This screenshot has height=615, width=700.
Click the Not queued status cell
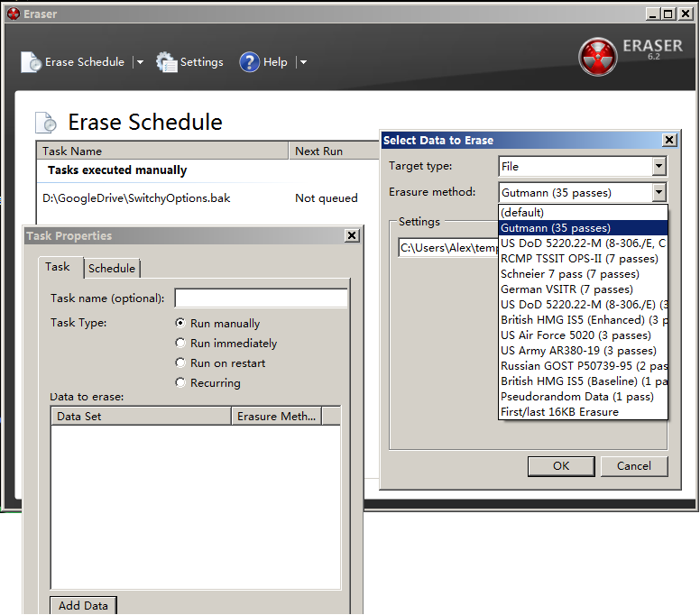[x=327, y=198]
